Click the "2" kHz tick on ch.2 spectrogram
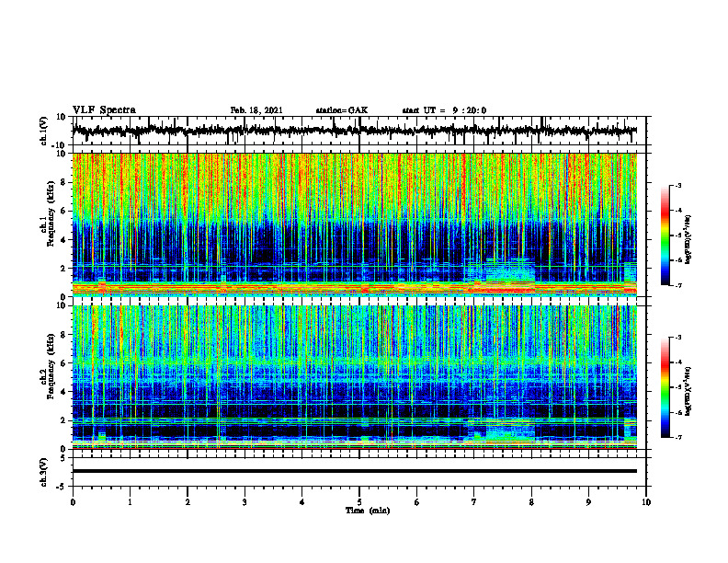 [64, 420]
